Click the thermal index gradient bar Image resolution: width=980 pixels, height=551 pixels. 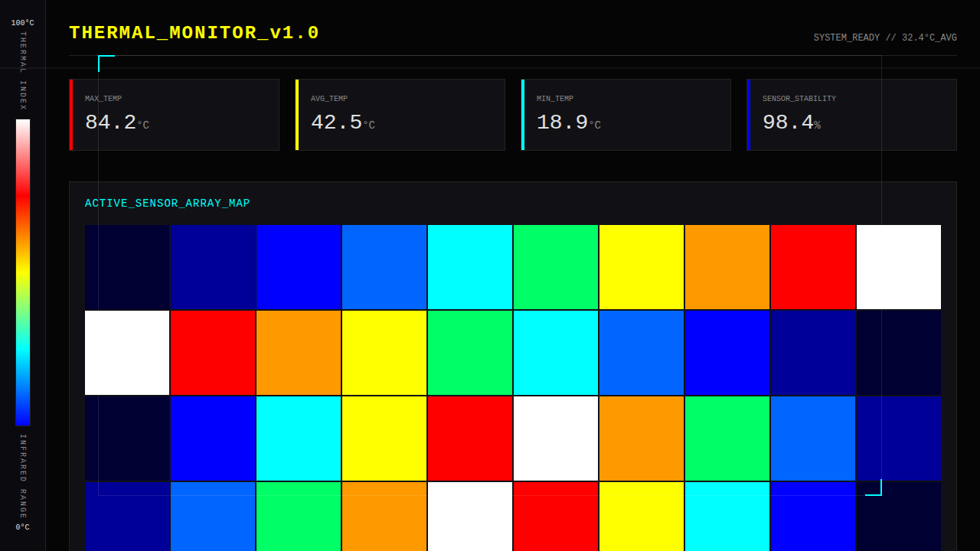[x=23, y=272]
